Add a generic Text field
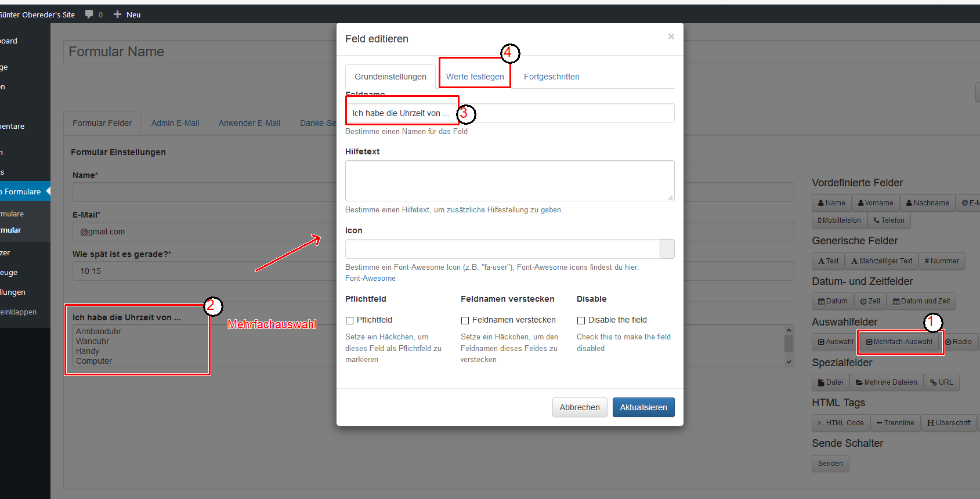 pos(828,261)
